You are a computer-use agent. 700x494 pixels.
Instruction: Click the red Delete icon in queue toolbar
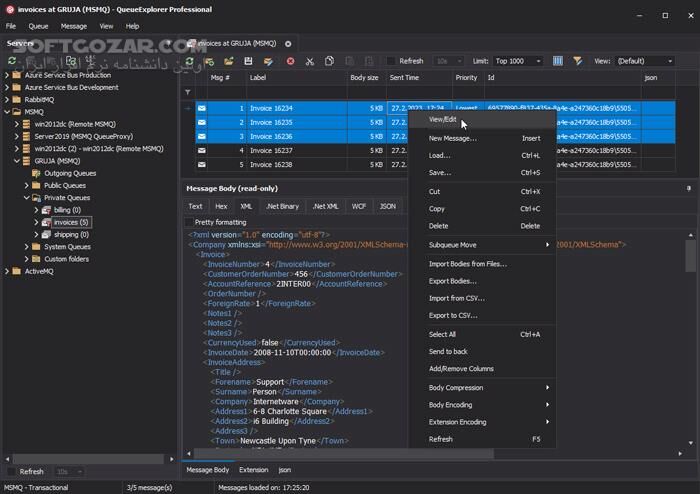(290, 62)
